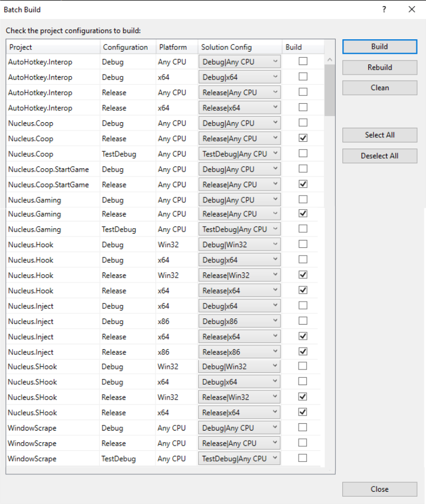Open Solution Config dropdown for Nucleus.Coop.StartGame Release

point(275,184)
